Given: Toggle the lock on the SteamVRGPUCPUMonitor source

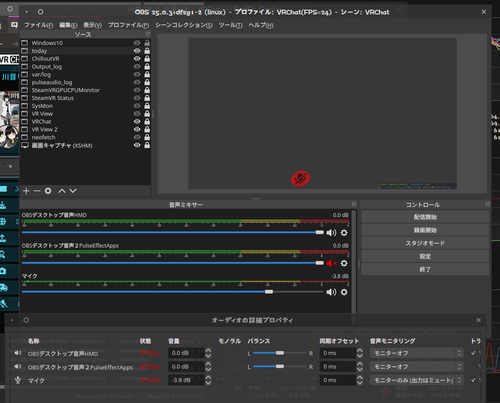Looking at the screenshot, I should (147, 90).
